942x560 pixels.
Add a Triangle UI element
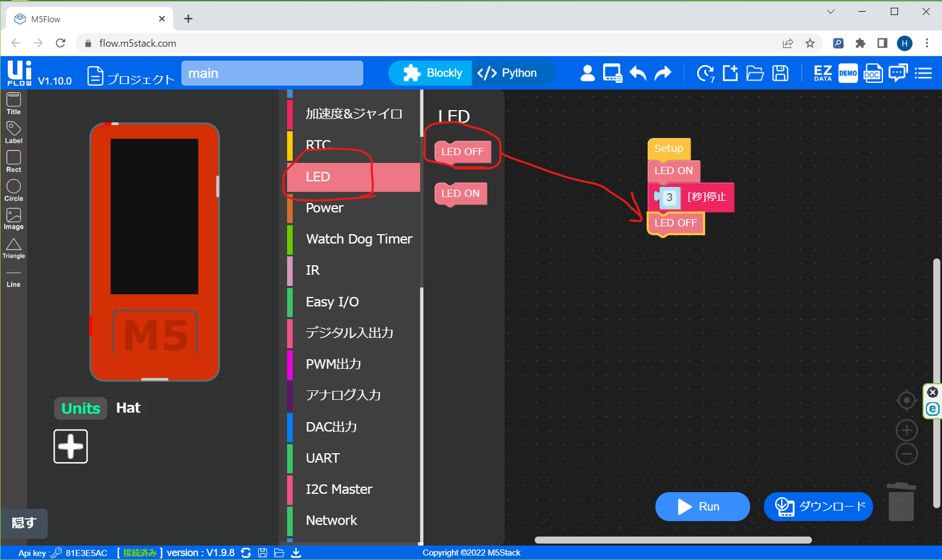[13, 249]
